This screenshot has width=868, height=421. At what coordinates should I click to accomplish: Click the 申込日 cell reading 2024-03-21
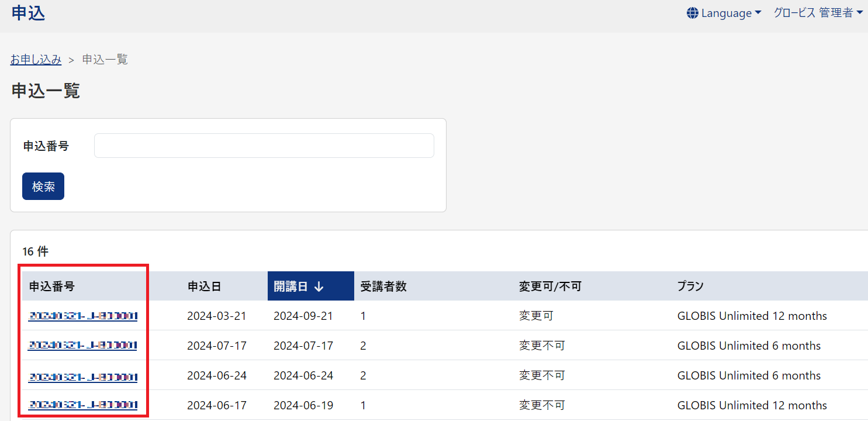pyautogui.click(x=217, y=316)
